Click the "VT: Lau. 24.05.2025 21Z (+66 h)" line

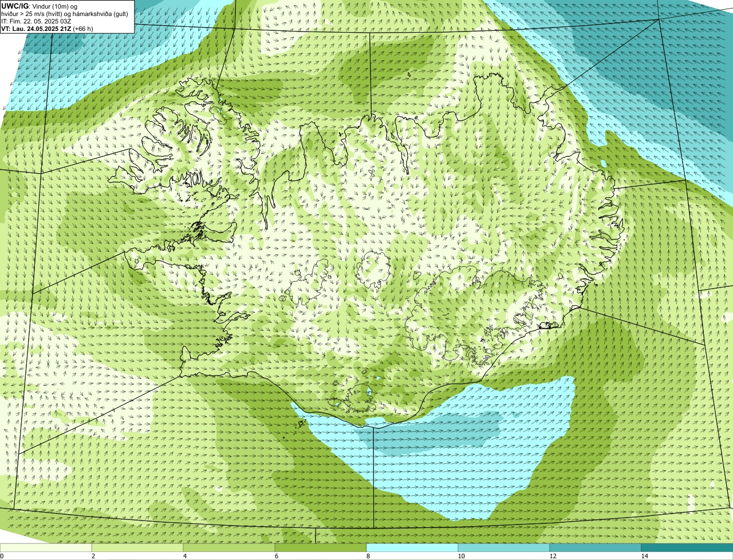click(47, 28)
